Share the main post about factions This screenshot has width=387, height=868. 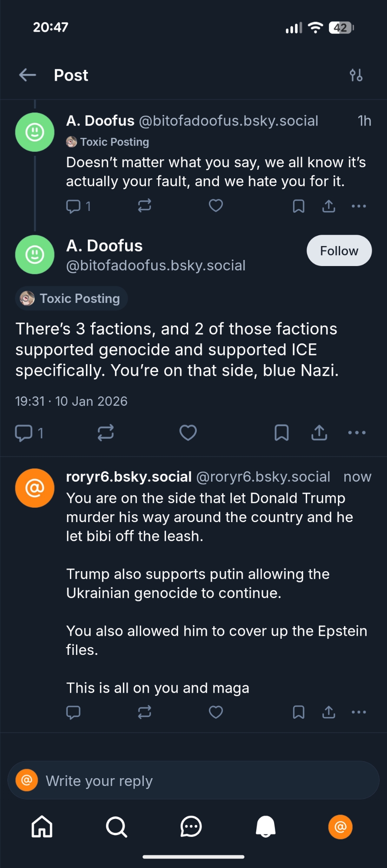pyautogui.click(x=319, y=433)
